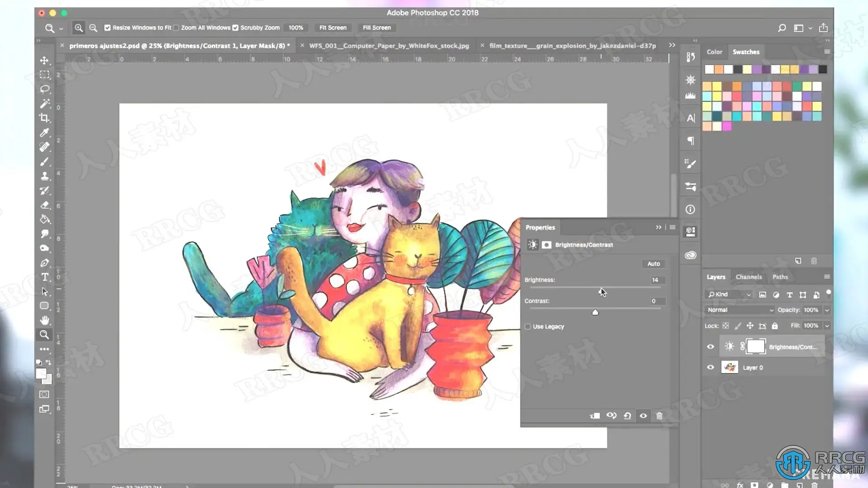Uncheck Scrubby Zoom option
The image size is (868, 488).
pos(236,28)
